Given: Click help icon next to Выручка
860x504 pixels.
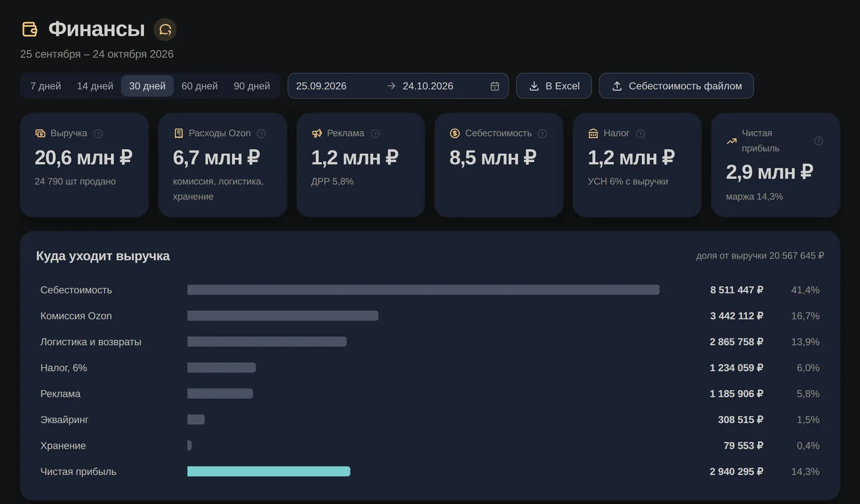Looking at the screenshot, I should [x=98, y=133].
